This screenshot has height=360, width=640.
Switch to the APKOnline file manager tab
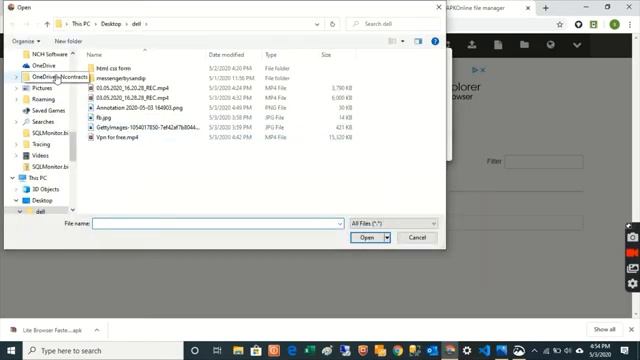click(489, 8)
